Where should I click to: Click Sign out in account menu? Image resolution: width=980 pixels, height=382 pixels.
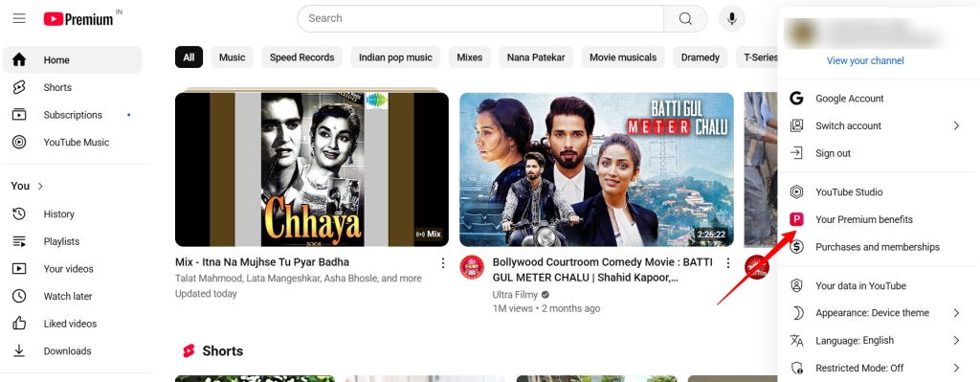click(879, 153)
